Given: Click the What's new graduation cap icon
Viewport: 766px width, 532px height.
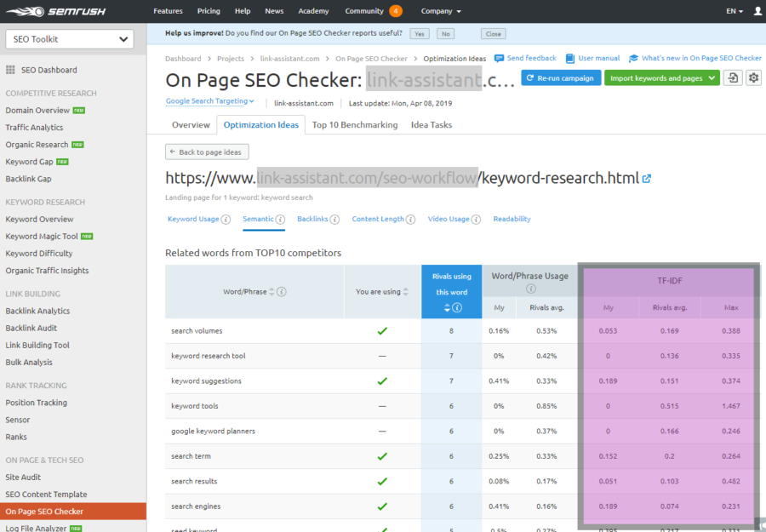Looking at the screenshot, I should pos(633,59).
